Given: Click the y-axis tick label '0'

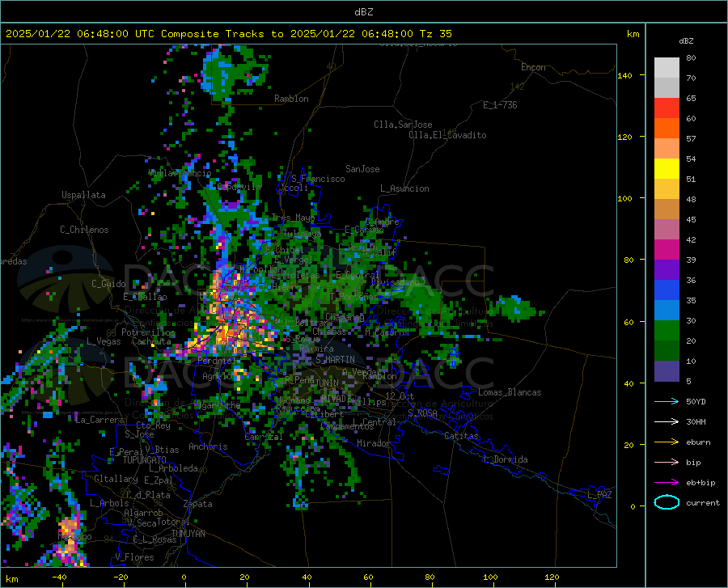Looking at the screenshot, I should tap(633, 507).
